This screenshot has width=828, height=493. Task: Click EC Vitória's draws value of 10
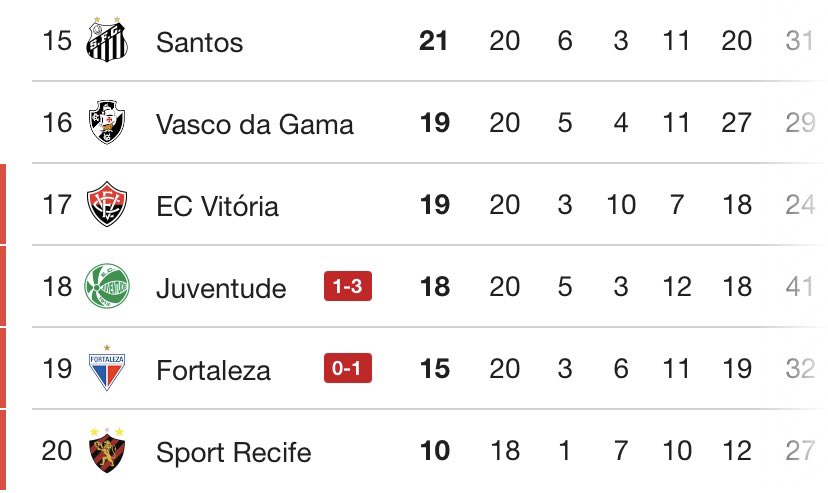click(620, 206)
